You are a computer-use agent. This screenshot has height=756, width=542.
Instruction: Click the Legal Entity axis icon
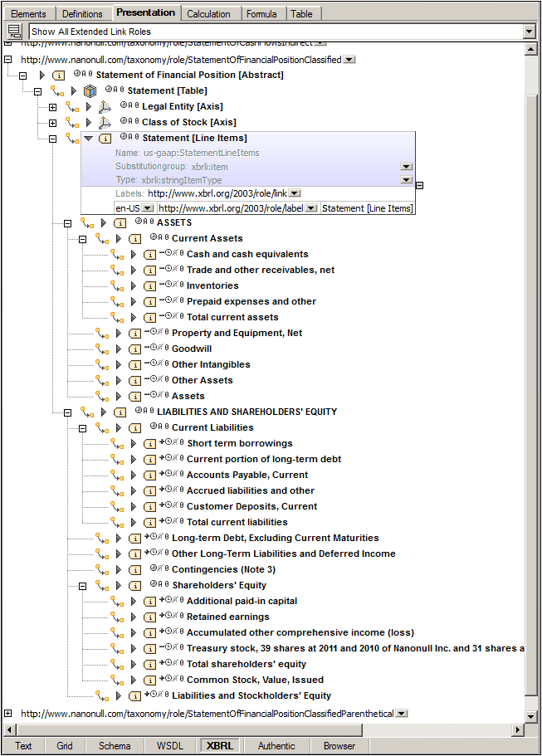(x=105, y=107)
